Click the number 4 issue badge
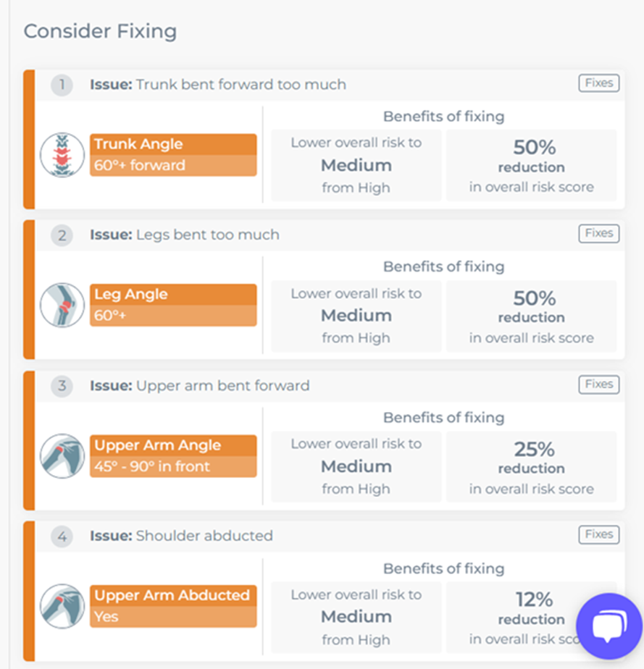Screen dimensions: 644x669 (x=62, y=537)
